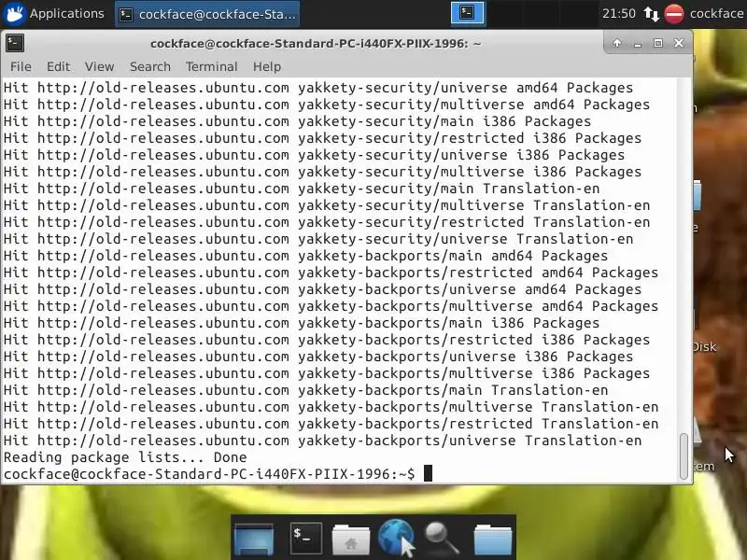This screenshot has height=560, width=747.
Task: Open the cockface user menu in panel
Action: point(716,14)
